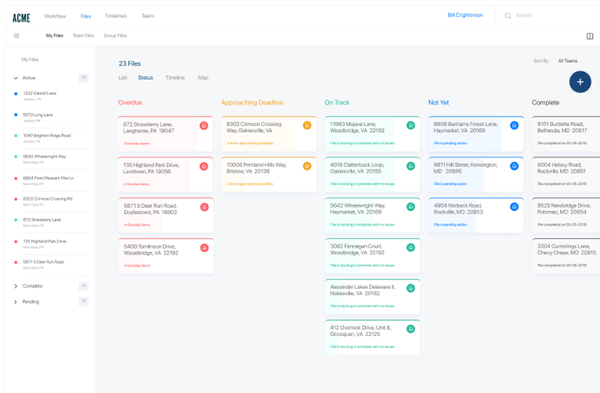Switch to Team Files tab
600x393 pixels.
tap(83, 36)
